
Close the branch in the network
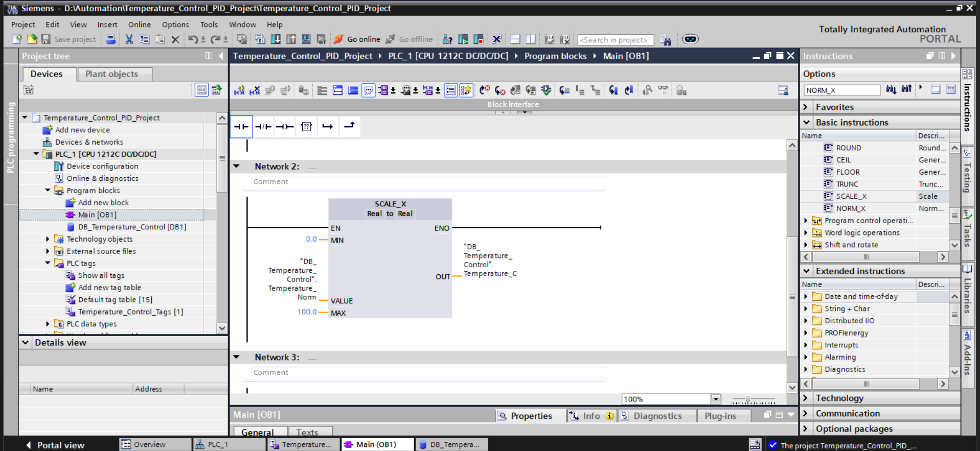click(349, 127)
